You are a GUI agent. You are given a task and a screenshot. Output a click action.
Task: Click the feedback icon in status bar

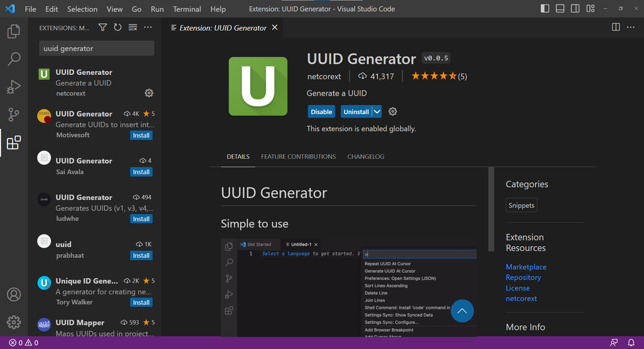point(614,343)
